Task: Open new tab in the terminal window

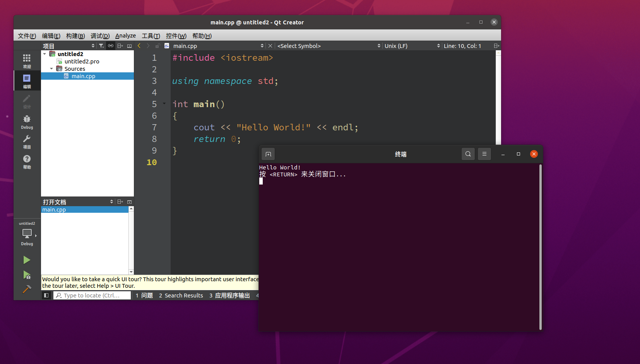Action: click(268, 154)
